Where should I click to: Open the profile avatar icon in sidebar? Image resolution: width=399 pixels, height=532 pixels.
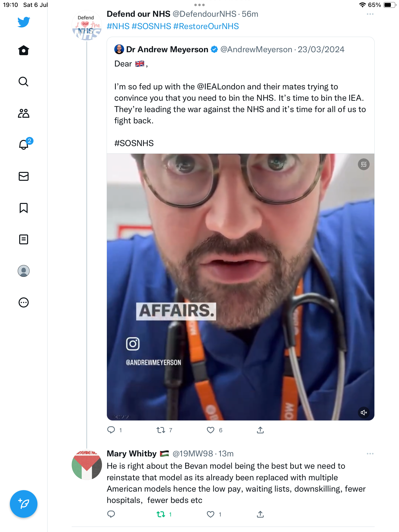point(24,271)
